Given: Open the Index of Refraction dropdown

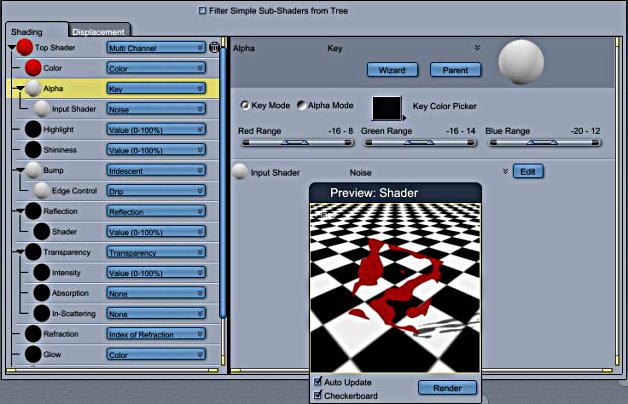Looking at the screenshot, I should pyautogui.click(x=155, y=333).
